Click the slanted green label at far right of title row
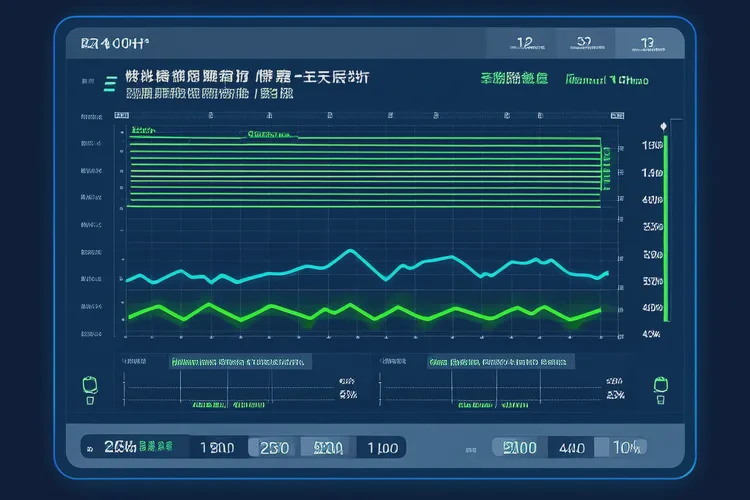Screen dimensions: 750x500 (606, 78)
